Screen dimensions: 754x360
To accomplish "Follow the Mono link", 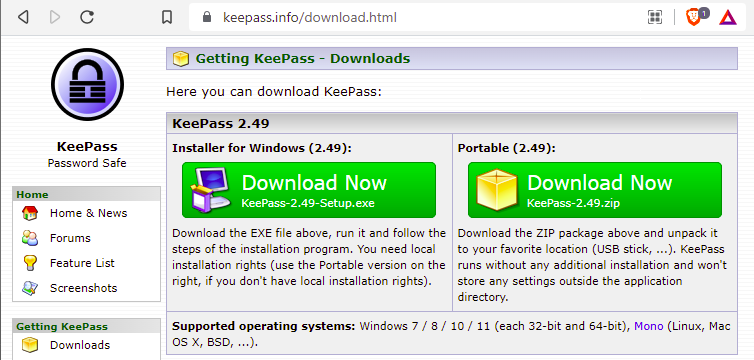I will [x=649, y=326].
